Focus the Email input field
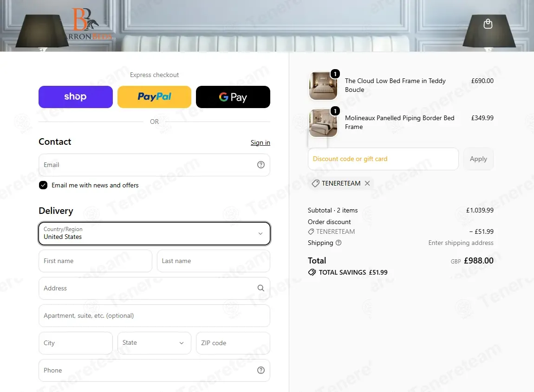 pos(154,165)
